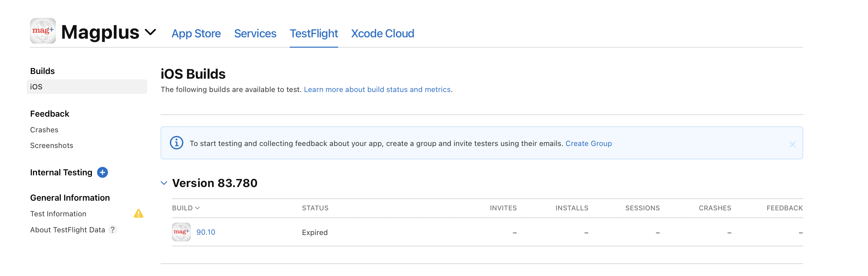Click the Magplus app name title

click(x=100, y=32)
